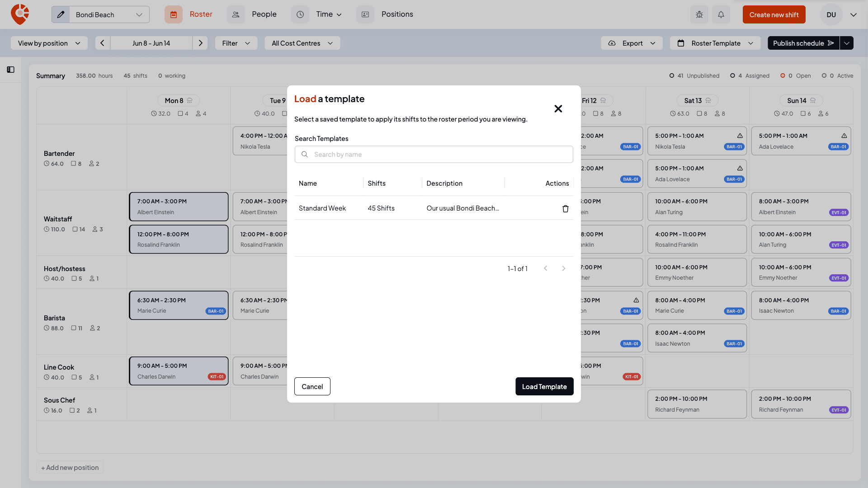The width and height of the screenshot is (868, 488).
Task: Open the Bondi Beach location dropdown
Action: [109, 14]
